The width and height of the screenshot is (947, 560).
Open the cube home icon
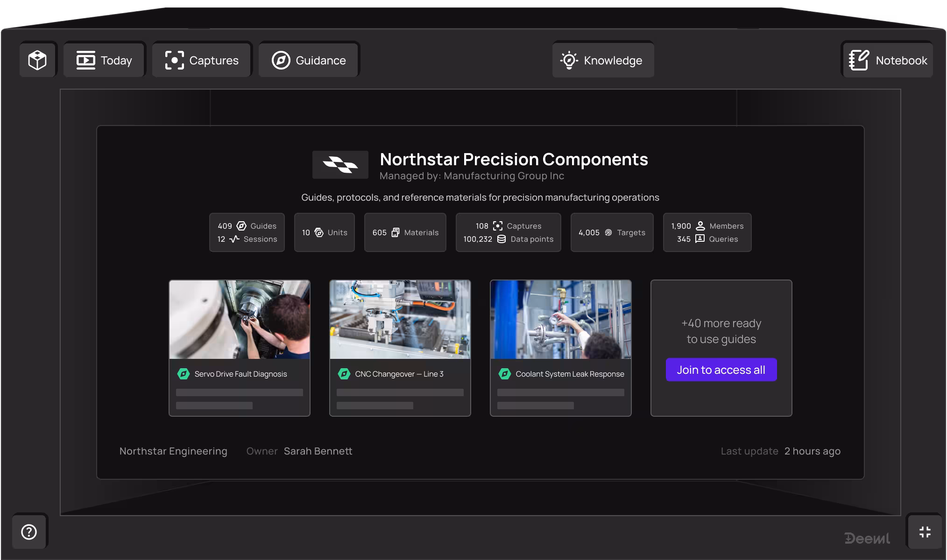pyautogui.click(x=37, y=60)
